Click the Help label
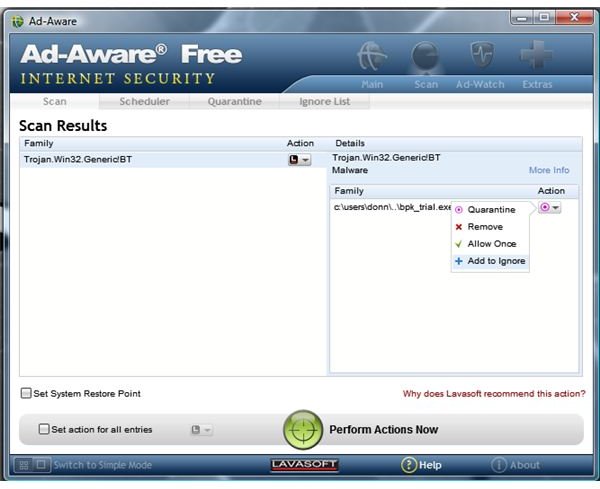The image size is (600, 489). (430, 465)
